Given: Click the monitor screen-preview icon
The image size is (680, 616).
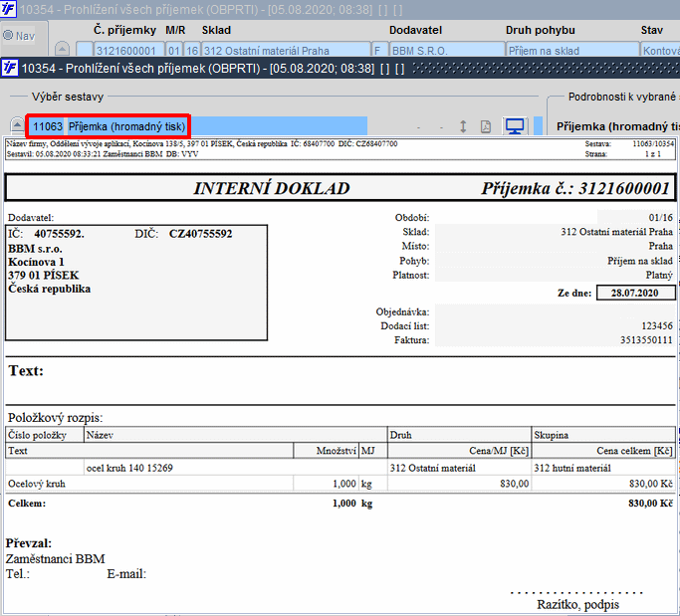Looking at the screenshot, I should click(x=515, y=126).
